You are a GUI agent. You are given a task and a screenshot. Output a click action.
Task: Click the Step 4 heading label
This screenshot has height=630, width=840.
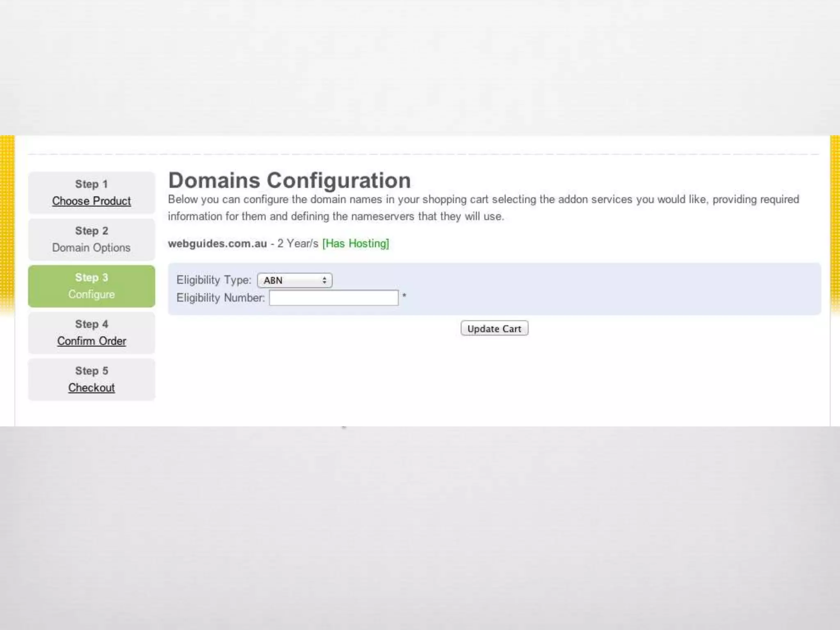(91, 324)
